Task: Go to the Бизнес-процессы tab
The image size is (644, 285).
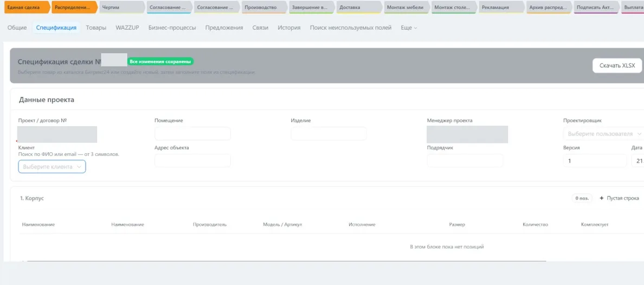Action: point(172,28)
